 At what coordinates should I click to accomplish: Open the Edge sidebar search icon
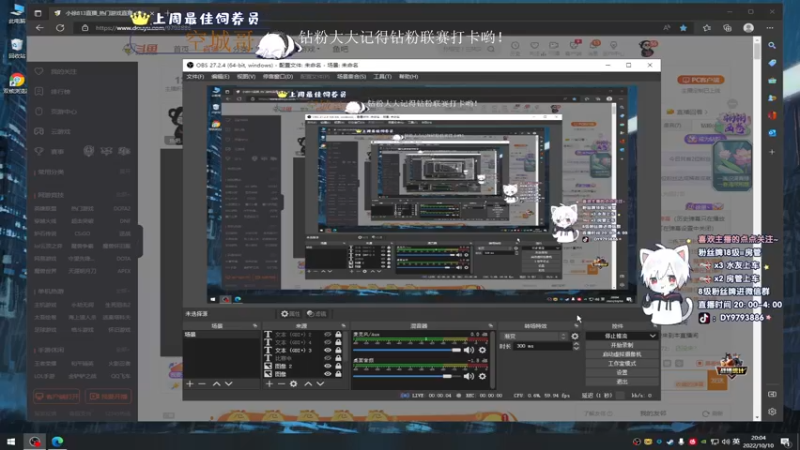click(772, 45)
